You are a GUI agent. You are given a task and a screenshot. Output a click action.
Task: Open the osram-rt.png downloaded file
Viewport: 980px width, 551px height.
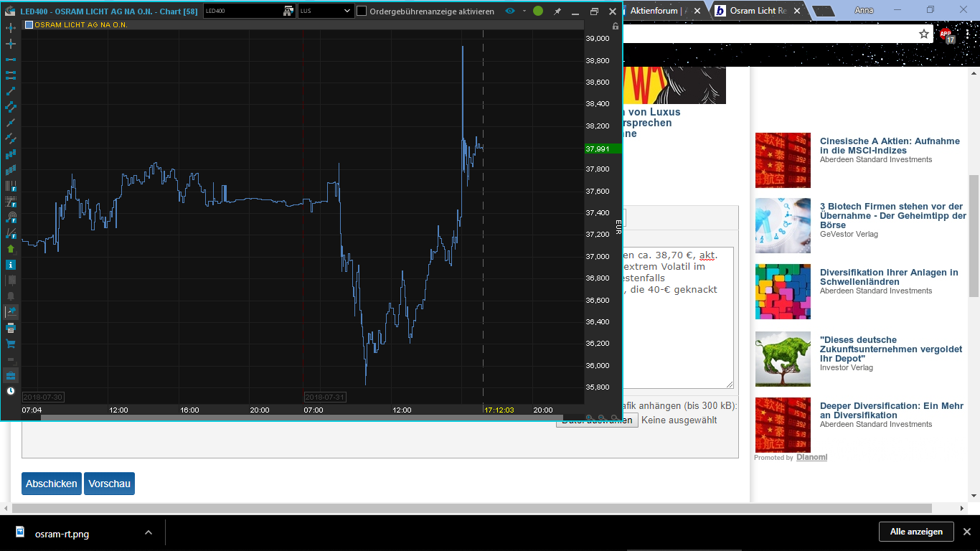point(62,533)
